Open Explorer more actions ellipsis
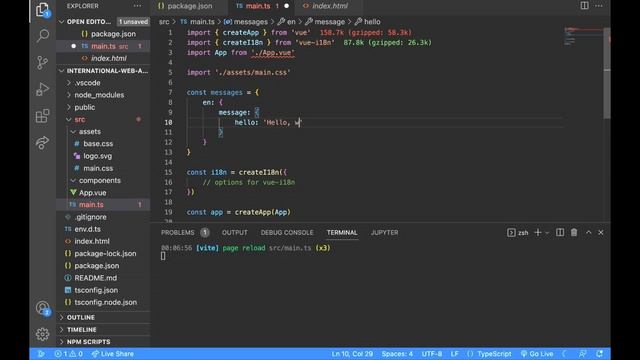 [x=137, y=6]
